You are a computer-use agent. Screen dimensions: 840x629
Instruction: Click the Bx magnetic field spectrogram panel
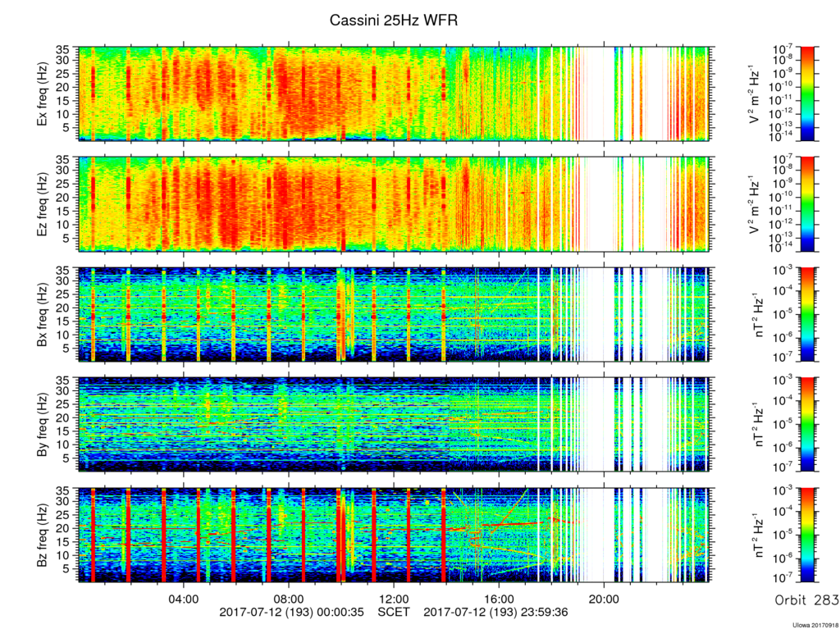tap(395, 315)
